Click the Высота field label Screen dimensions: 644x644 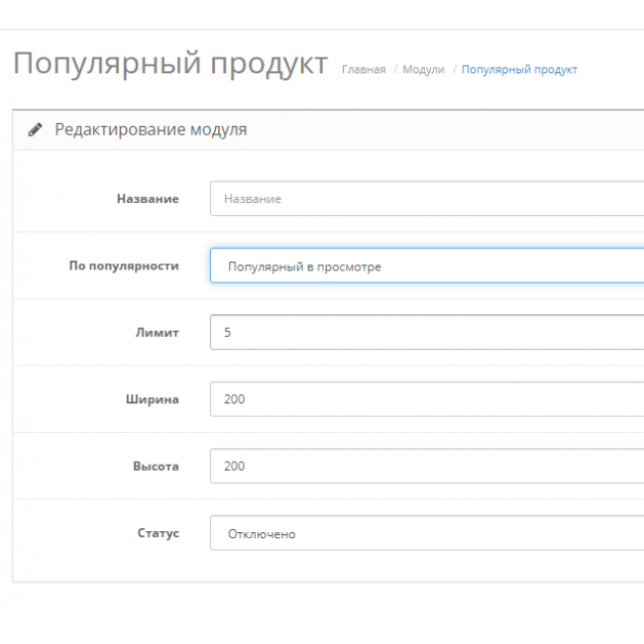[156, 466]
